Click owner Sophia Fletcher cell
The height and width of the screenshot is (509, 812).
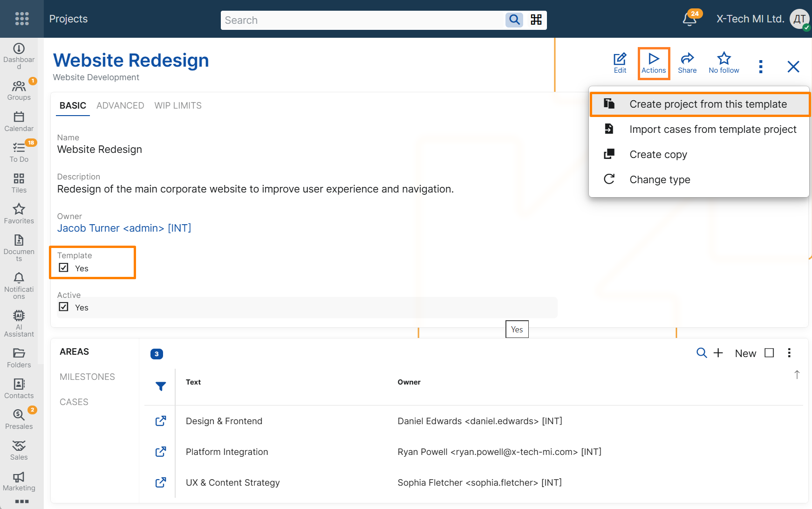[x=479, y=482]
